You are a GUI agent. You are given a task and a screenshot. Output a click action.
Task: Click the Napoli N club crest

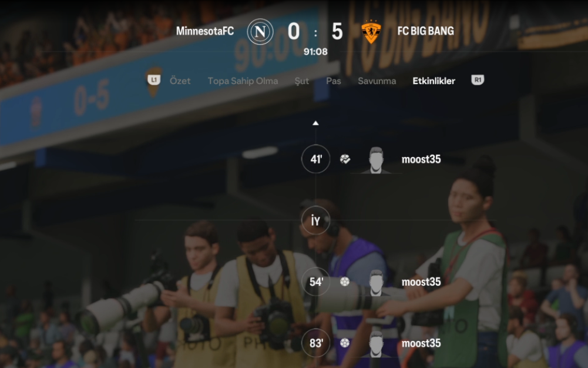coord(260,32)
